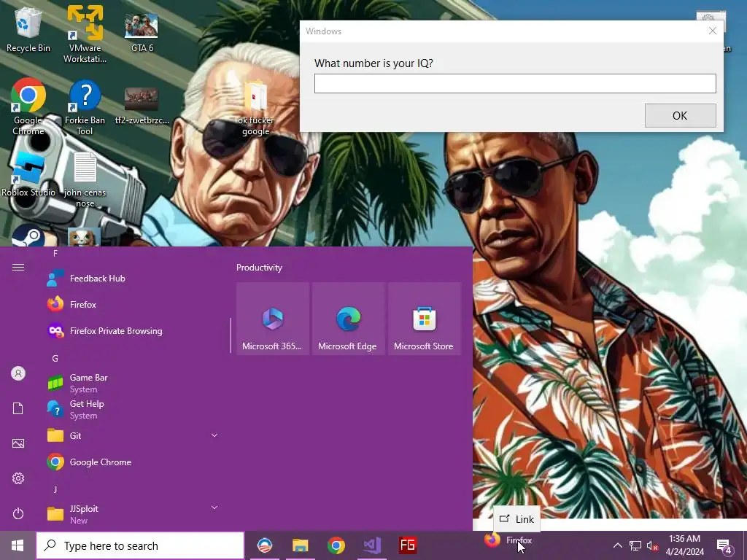Open the Microsoft 365 tile
Image resolution: width=747 pixels, height=560 pixels.
[273, 319]
